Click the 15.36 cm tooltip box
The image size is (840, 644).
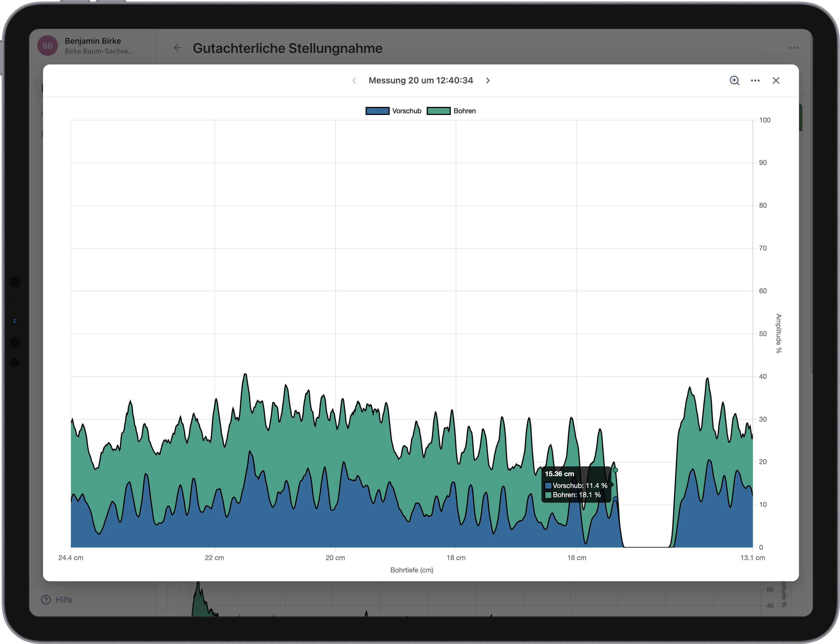pos(576,484)
